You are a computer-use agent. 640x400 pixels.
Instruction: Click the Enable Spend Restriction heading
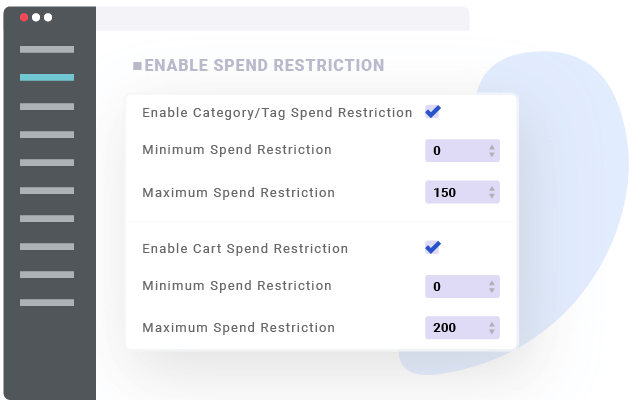pyautogui.click(x=264, y=66)
